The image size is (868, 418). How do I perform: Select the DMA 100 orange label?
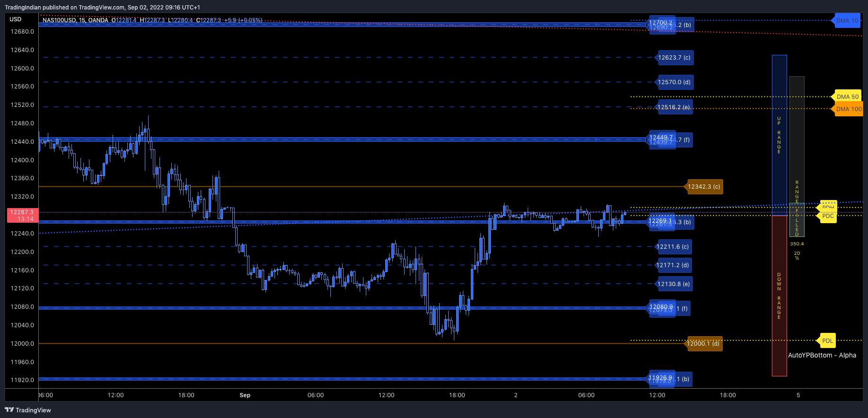[x=848, y=109]
